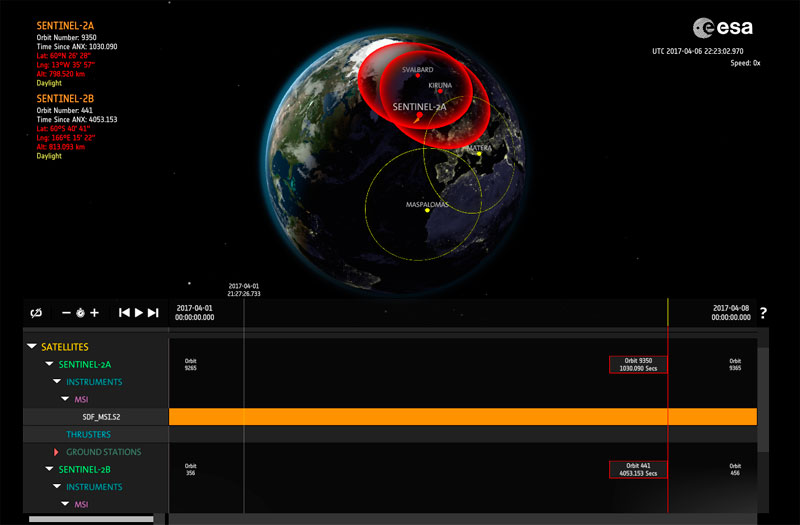800x525 pixels.
Task: Select the THRUSTERS row
Action: point(95,434)
